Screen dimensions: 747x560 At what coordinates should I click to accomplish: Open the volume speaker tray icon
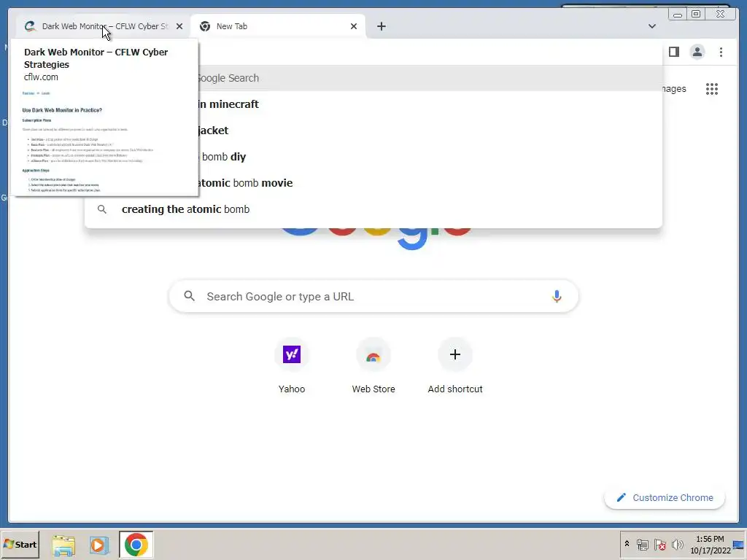[x=677, y=544]
